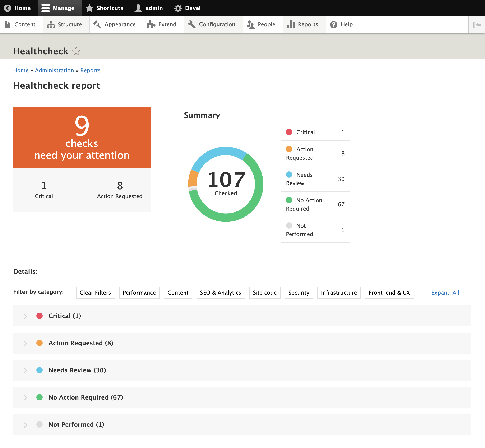
Task: Open the Help admin menu
Action: [343, 24]
